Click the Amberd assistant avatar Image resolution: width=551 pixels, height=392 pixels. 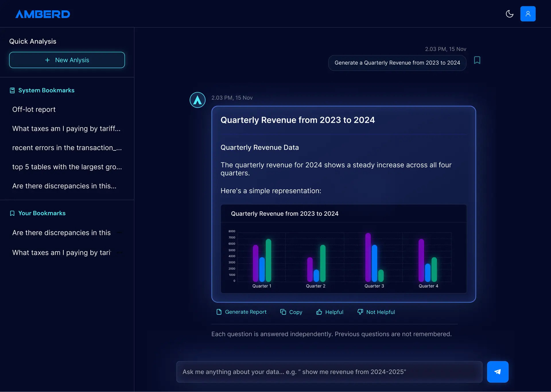(197, 100)
